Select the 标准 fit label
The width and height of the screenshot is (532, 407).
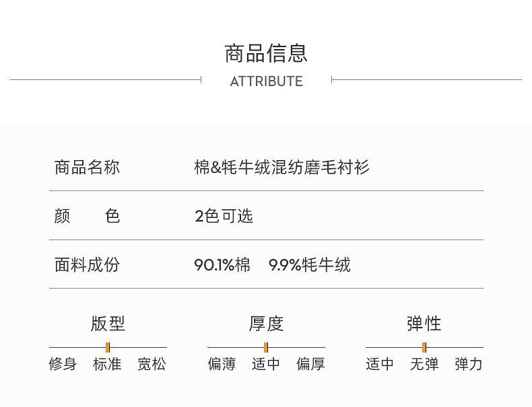coord(108,365)
